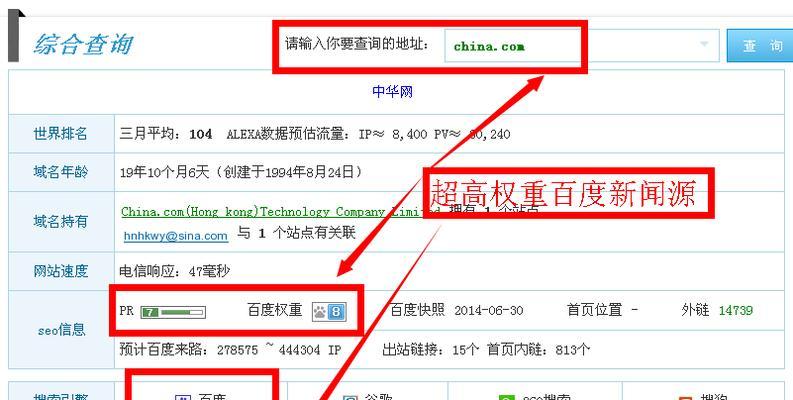
Task: Click the 百度权重 label text
Action: click(275, 309)
